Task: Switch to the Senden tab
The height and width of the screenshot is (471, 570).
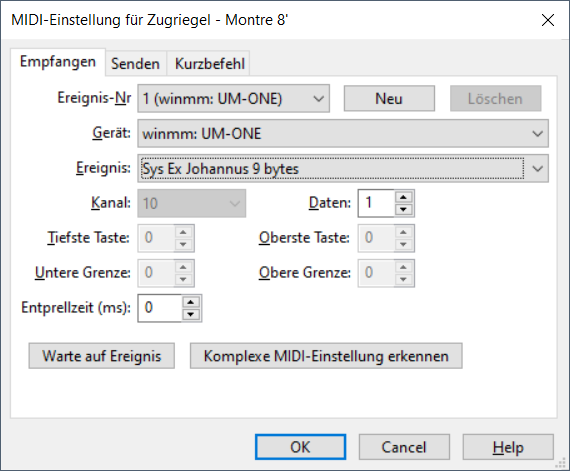Action: click(x=135, y=64)
